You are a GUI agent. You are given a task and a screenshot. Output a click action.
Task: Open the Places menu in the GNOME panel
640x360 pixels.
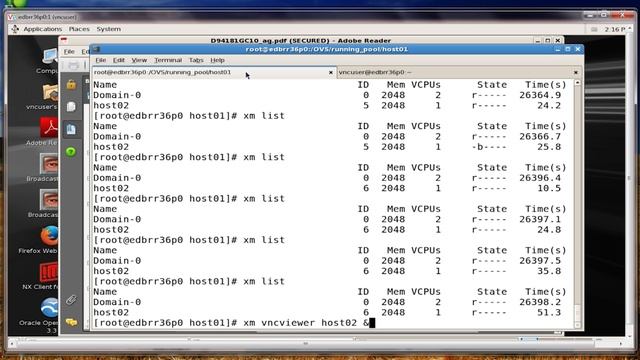[79, 29]
